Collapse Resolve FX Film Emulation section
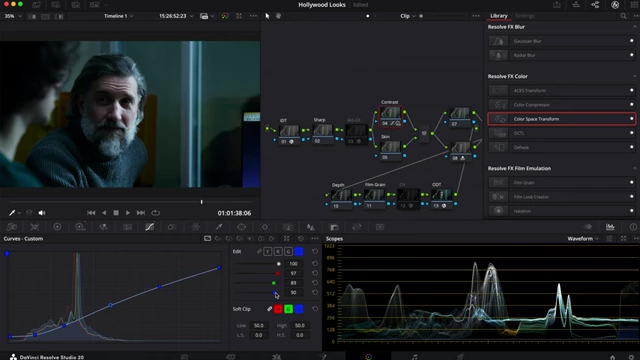 634,168
